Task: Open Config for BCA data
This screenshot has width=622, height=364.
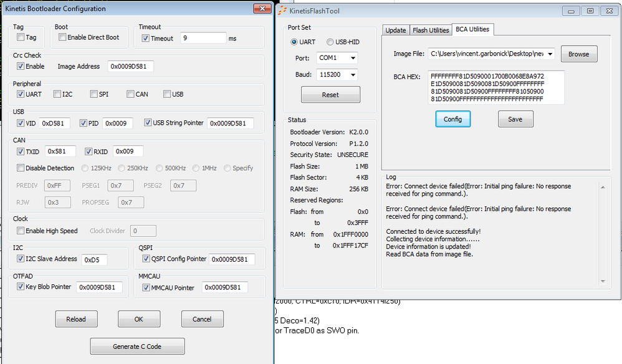Action: tap(452, 119)
